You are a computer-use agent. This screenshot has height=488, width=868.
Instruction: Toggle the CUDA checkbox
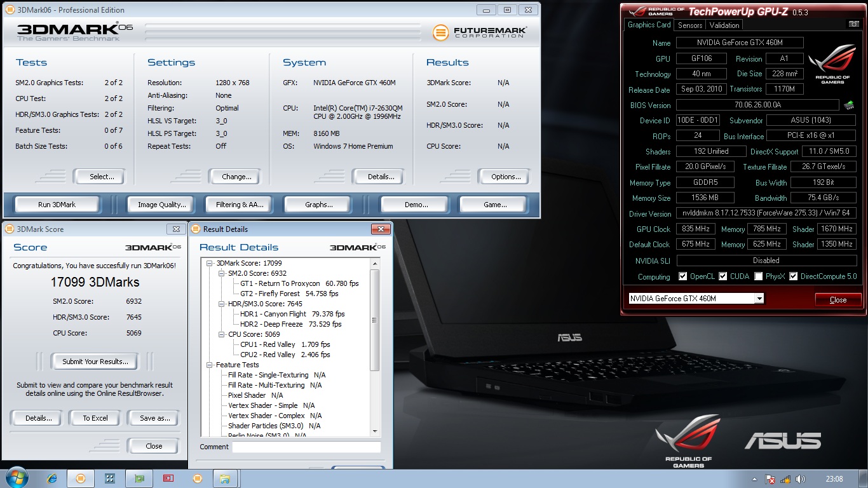coord(723,276)
